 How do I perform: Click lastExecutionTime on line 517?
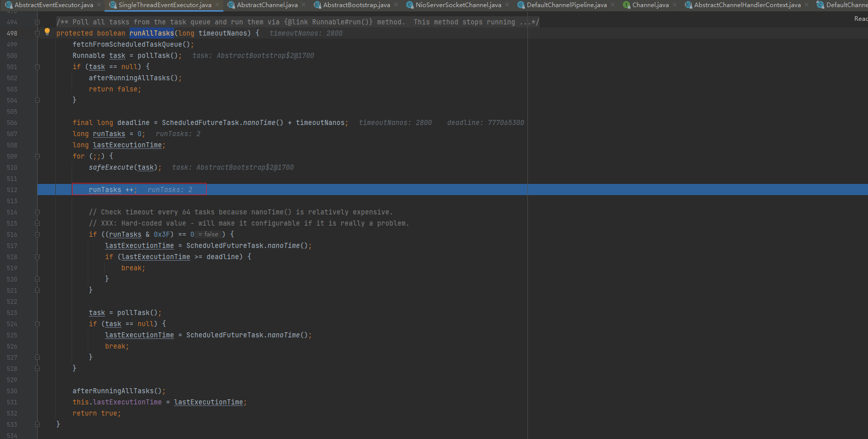pyautogui.click(x=140, y=246)
